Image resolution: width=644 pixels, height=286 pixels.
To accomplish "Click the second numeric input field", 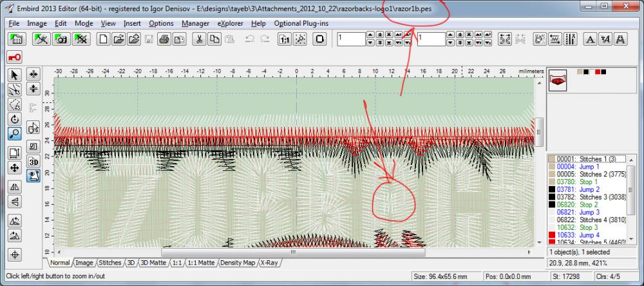I will click(431, 39).
